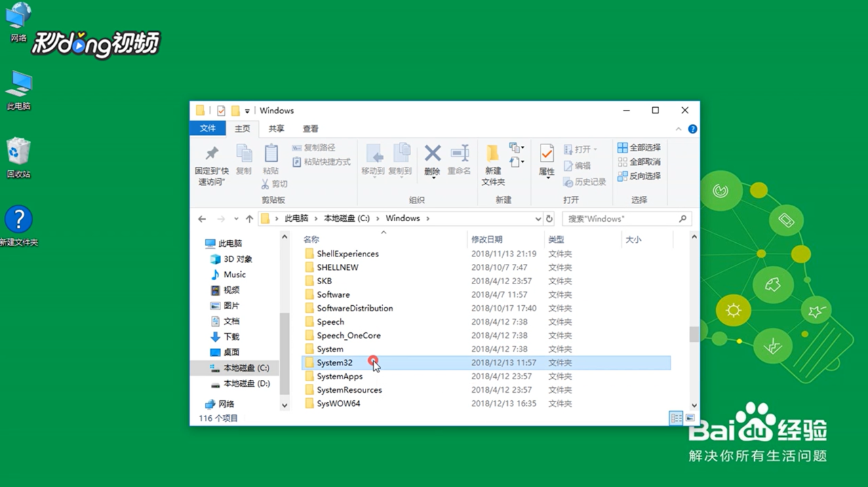The width and height of the screenshot is (868, 487).
Task: Click the 复制 (Copy) ribbon icon
Action: coord(244,153)
